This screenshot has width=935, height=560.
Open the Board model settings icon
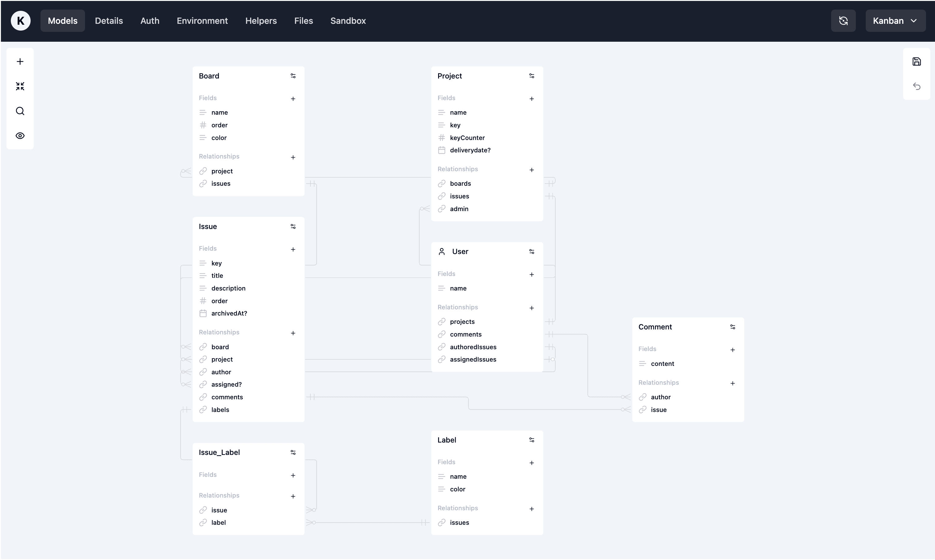293,76
